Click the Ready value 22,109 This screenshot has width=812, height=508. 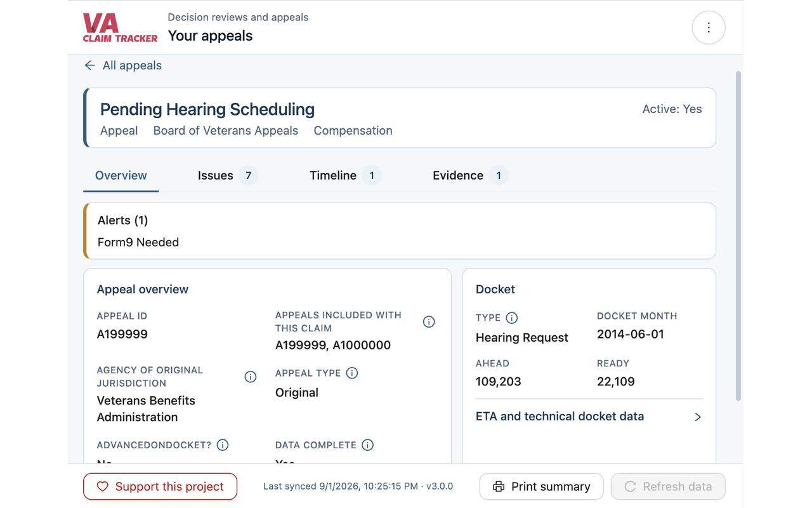(x=616, y=382)
